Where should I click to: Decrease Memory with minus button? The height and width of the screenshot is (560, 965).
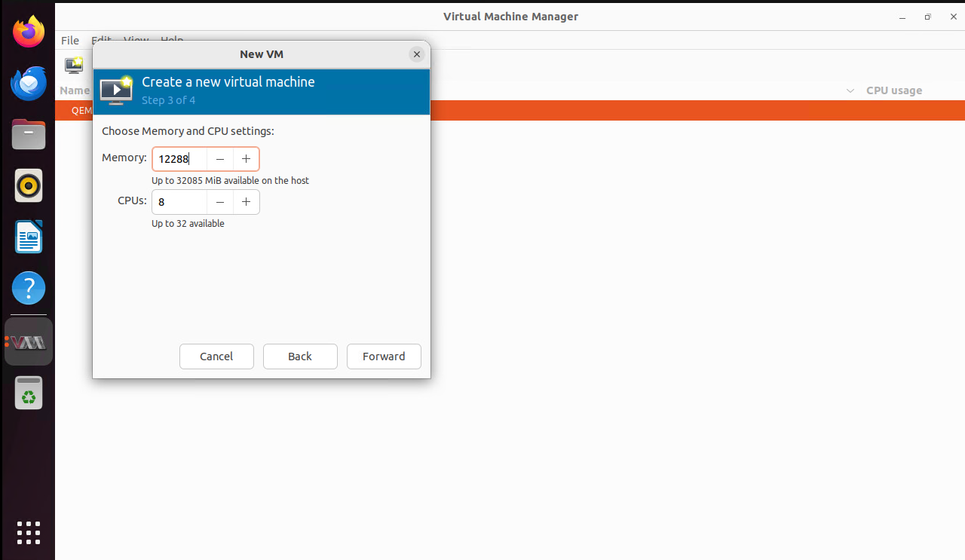click(220, 159)
